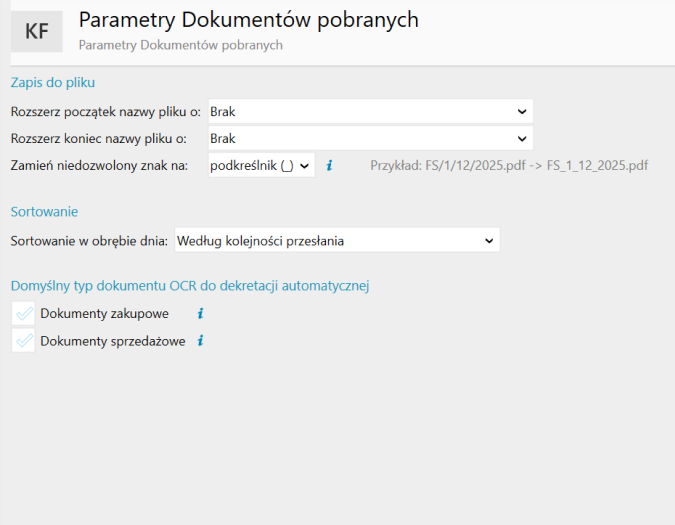Viewport: 675px width, 525px height.
Task: Click chevron of Według kolejności przesłania dropdown
Action: (x=489, y=241)
